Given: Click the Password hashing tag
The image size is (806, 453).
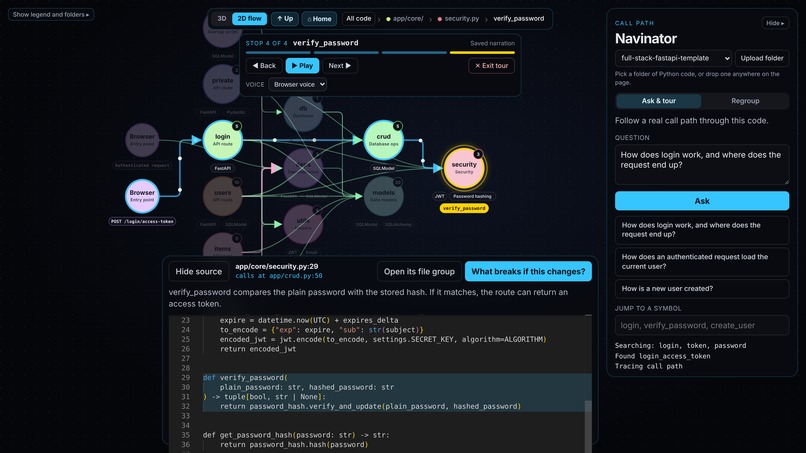Looking at the screenshot, I should [472, 196].
